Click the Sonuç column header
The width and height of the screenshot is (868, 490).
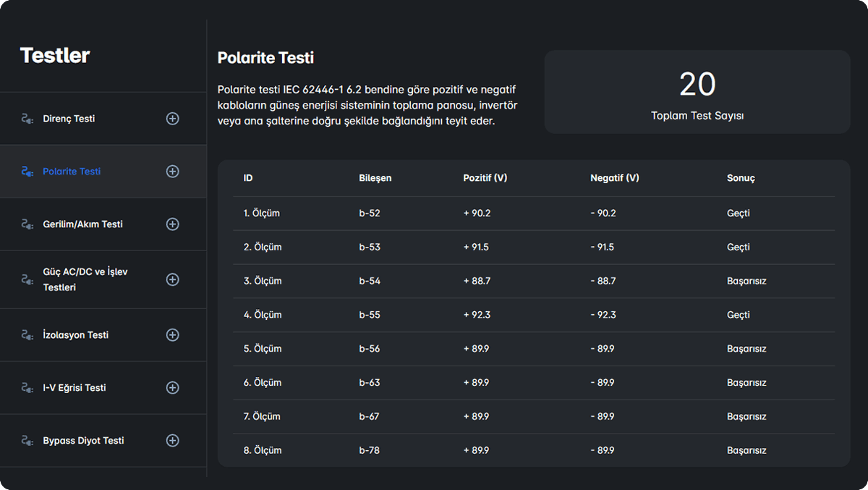[x=741, y=178]
